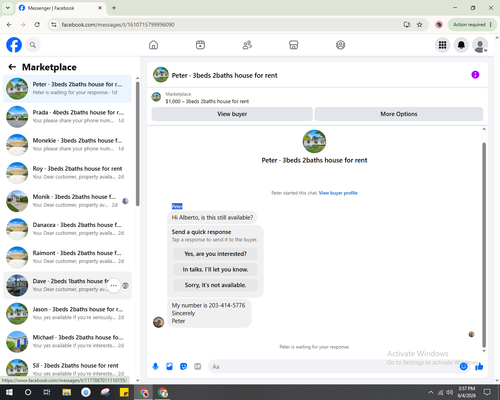Screen dimensions: 500x400
Task: Open the Michael 3beds 2baths conversation
Action: pos(67,341)
